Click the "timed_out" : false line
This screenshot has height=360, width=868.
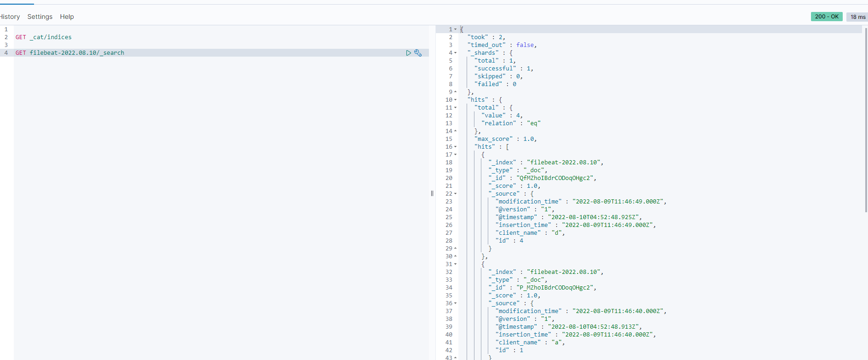point(502,45)
